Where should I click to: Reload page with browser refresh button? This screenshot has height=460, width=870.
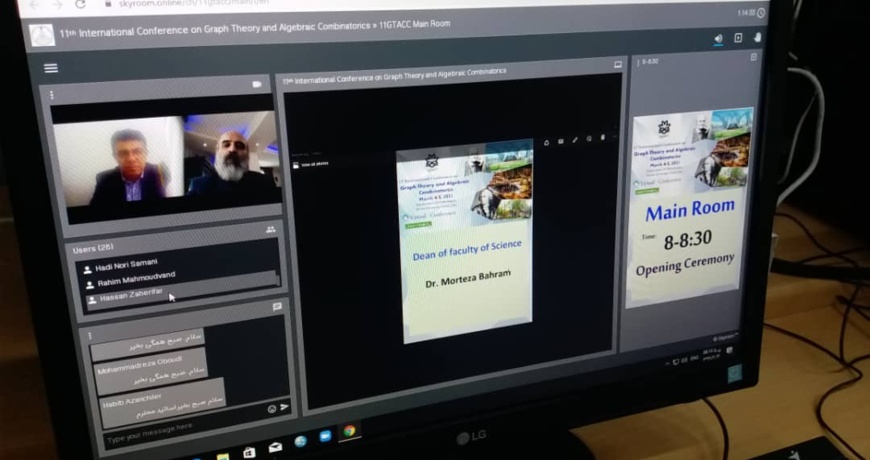(x=80, y=4)
